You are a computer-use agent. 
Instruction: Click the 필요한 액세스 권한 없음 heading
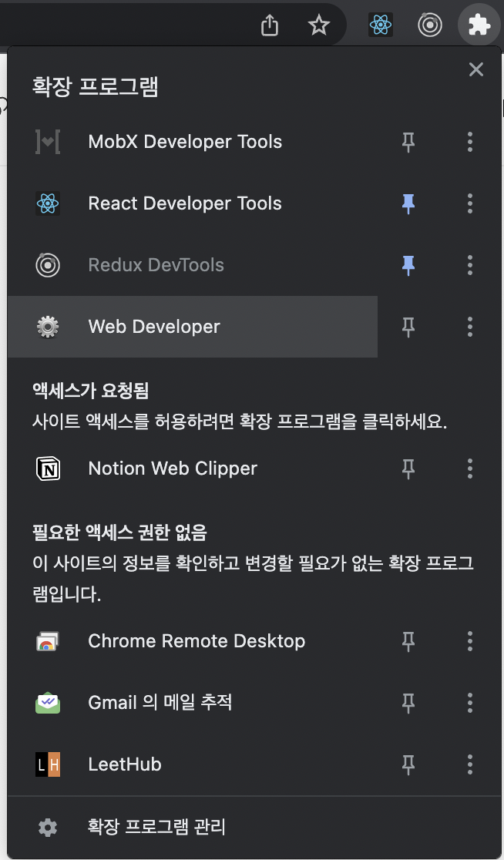[x=119, y=532]
